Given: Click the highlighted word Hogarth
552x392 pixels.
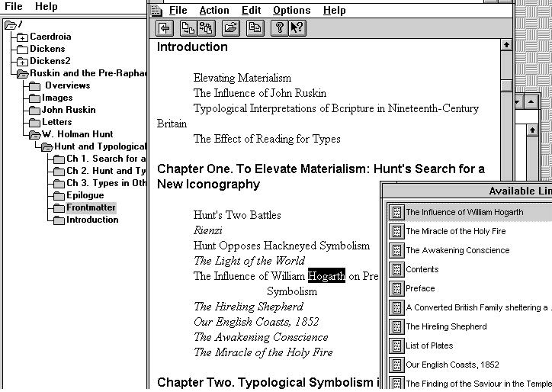Looking at the screenshot, I should pyautogui.click(x=326, y=276).
